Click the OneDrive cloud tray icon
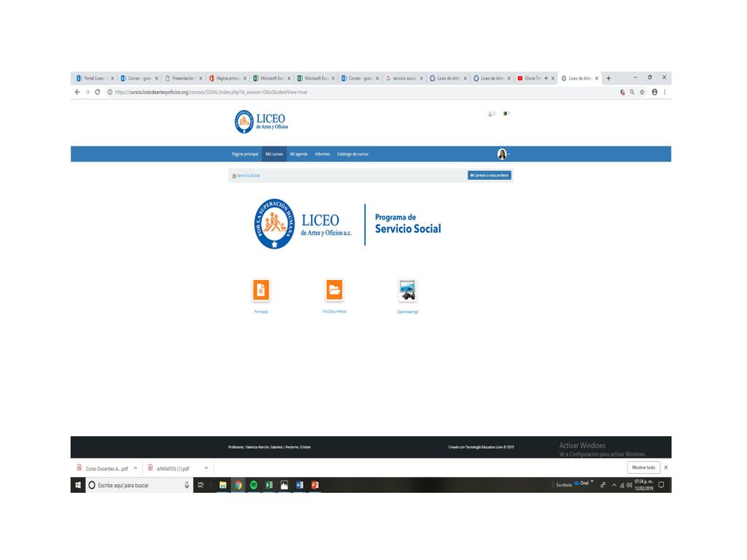 [x=577, y=483]
